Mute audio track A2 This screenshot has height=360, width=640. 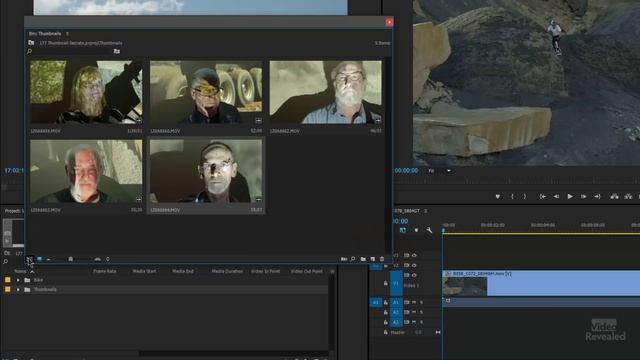413,312
